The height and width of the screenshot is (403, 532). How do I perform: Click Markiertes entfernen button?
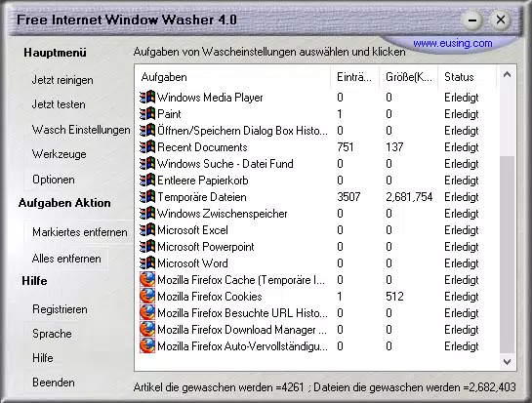tap(80, 232)
